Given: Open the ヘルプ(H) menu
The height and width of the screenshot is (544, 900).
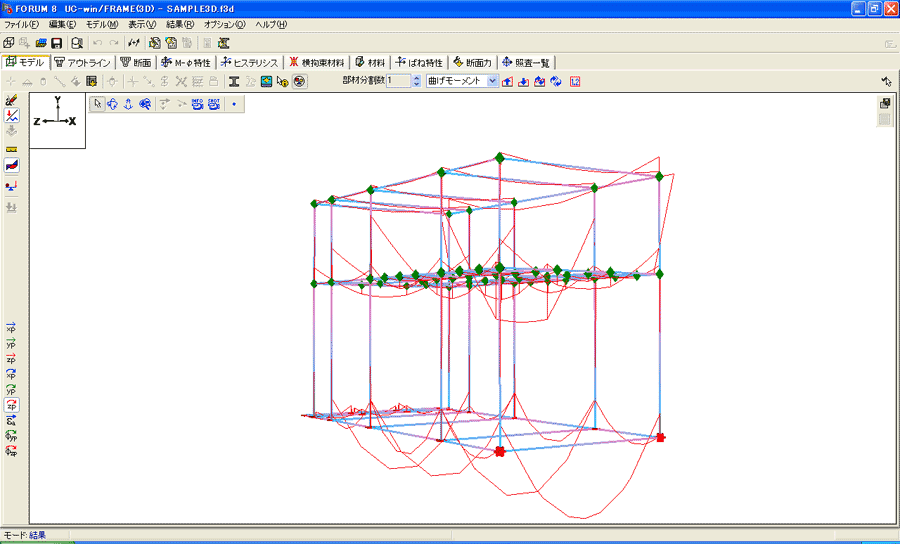Looking at the screenshot, I should [x=271, y=25].
